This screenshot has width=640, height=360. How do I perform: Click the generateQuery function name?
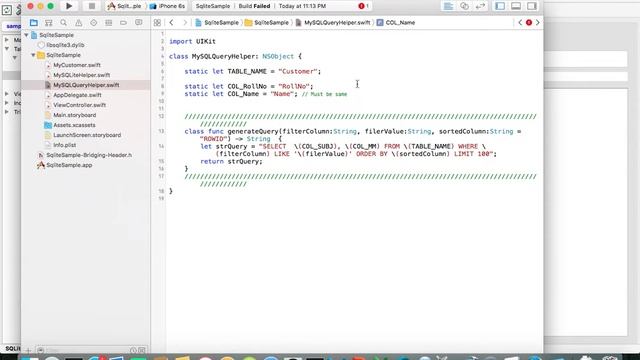coord(253,131)
